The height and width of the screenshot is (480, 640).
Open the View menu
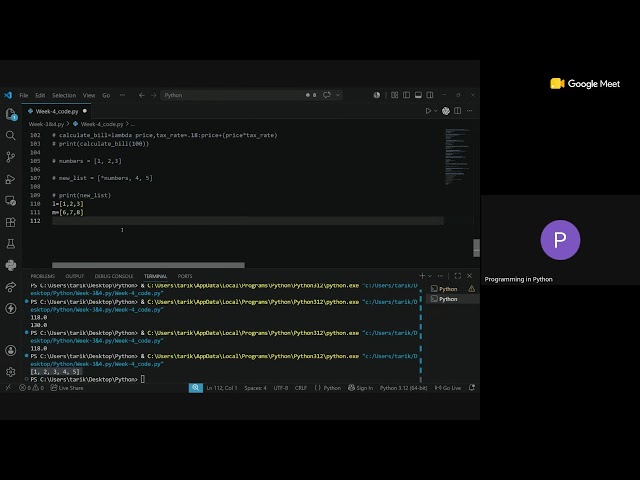click(x=89, y=95)
